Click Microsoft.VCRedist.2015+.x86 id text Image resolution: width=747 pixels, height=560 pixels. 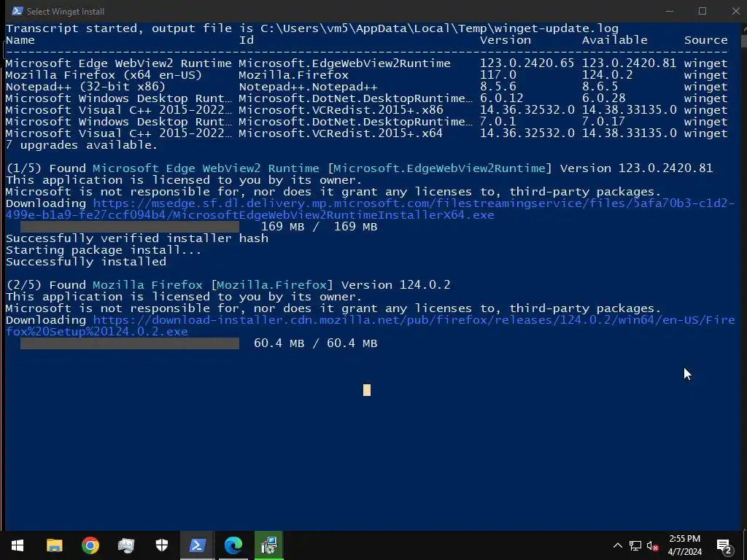341,110
